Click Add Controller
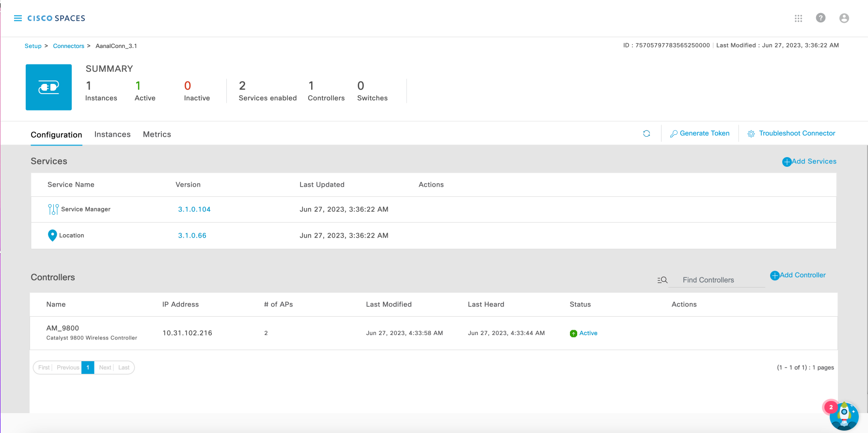This screenshot has width=868, height=433. click(x=798, y=275)
